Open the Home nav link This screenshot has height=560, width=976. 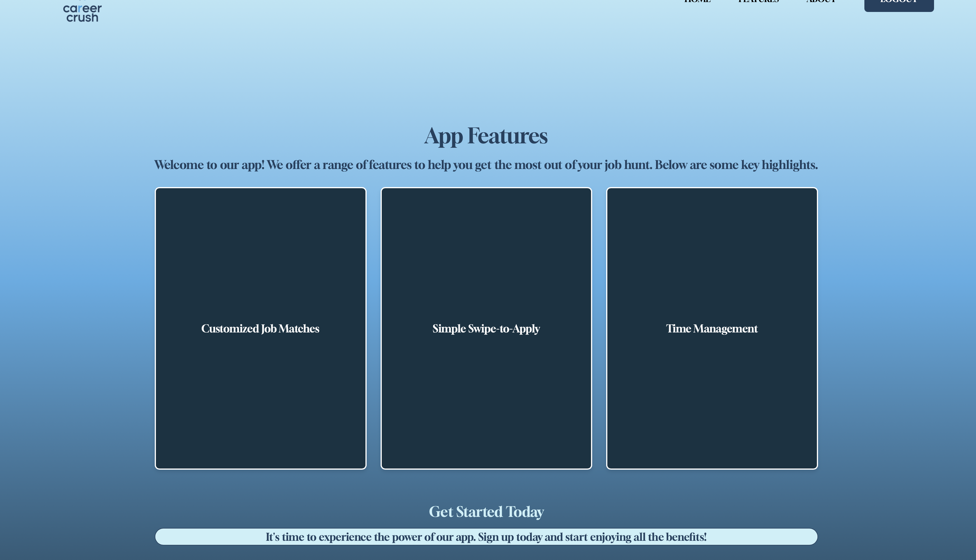pos(697,1)
